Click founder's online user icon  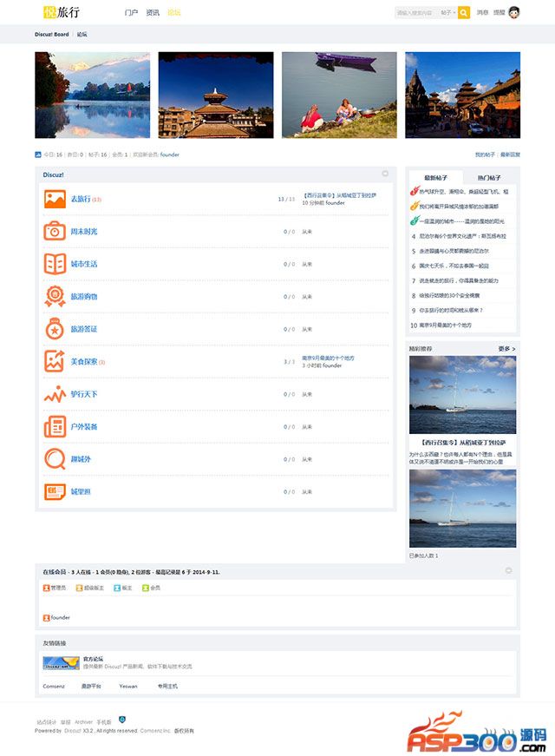coord(46,618)
